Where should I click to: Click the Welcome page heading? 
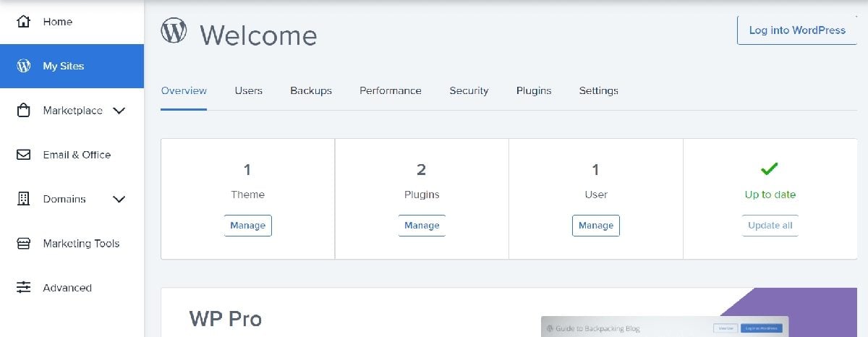tap(258, 35)
